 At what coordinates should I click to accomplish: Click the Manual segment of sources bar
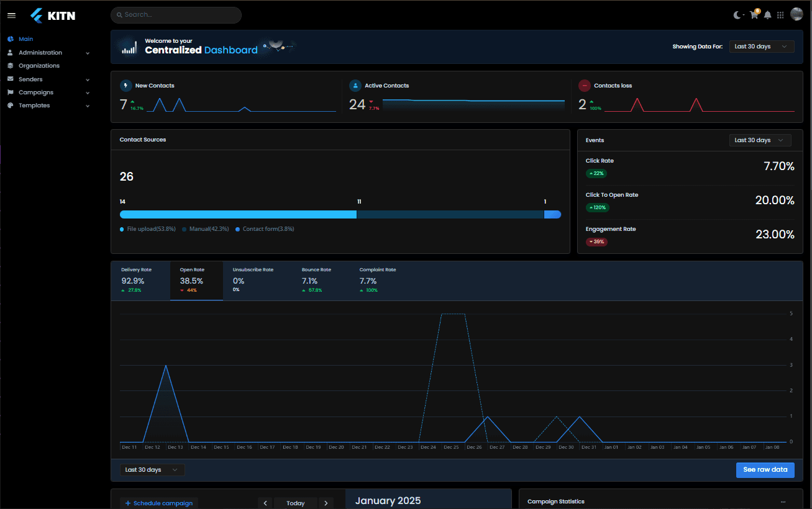click(450, 214)
